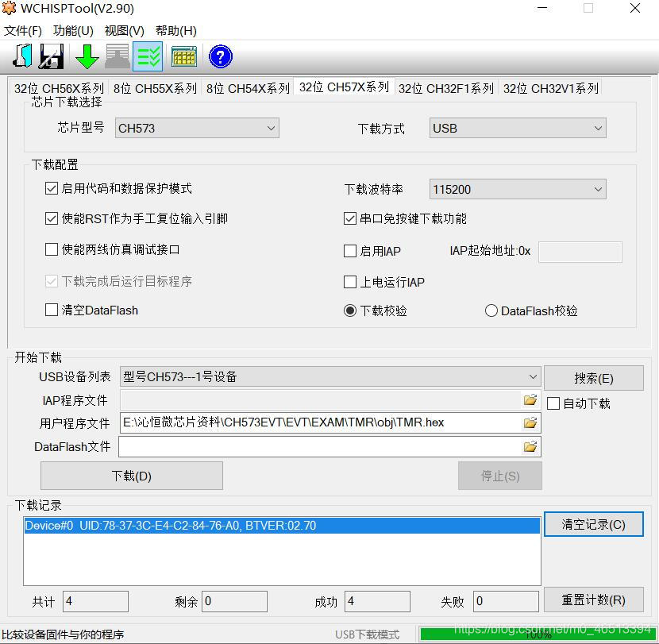Viewport: 659px width, 644px height.
Task: Toggle 启用代码和数据保护模式 checkbox
Action: pyautogui.click(x=52, y=188)
